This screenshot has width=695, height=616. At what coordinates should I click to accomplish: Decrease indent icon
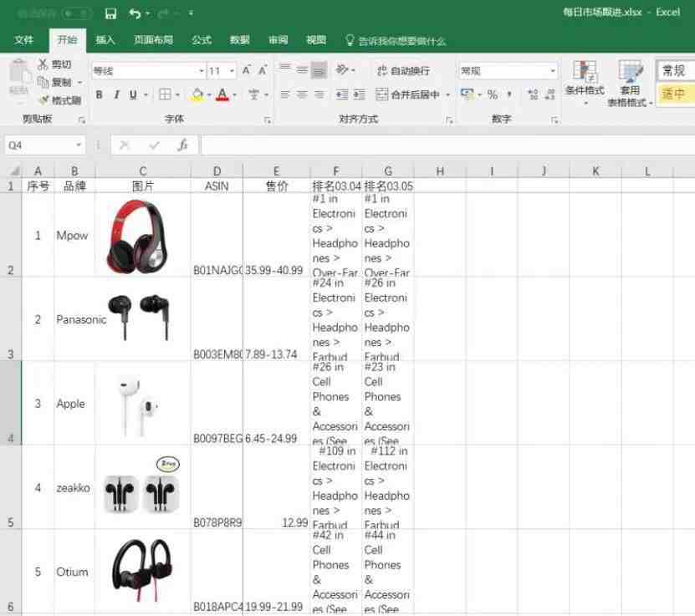click(x=342, y=94)
